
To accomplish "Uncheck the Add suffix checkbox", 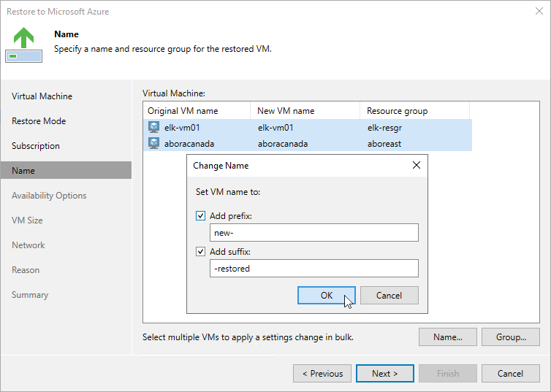I will [200, 252].
